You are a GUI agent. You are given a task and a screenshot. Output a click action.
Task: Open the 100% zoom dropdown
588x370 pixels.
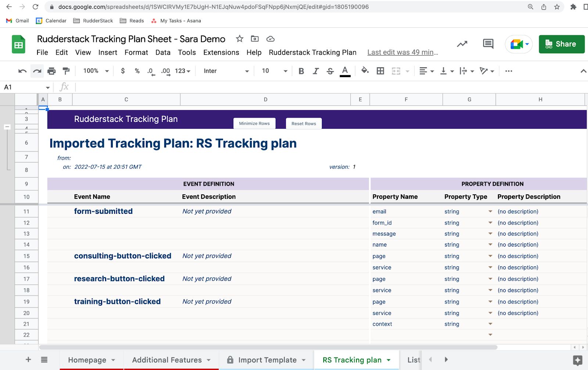tap(96, 71)
